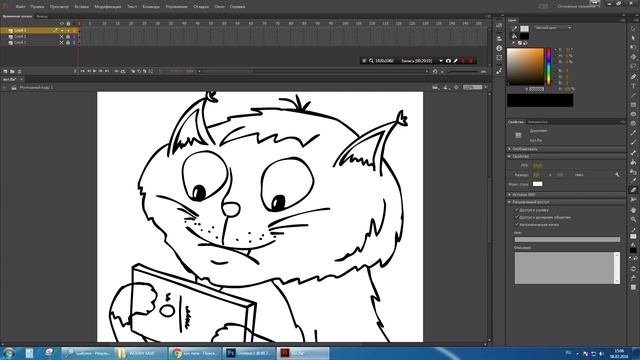640x360 pixels.
Task: Click the hex color input field
Action: (x=536, y=89)
